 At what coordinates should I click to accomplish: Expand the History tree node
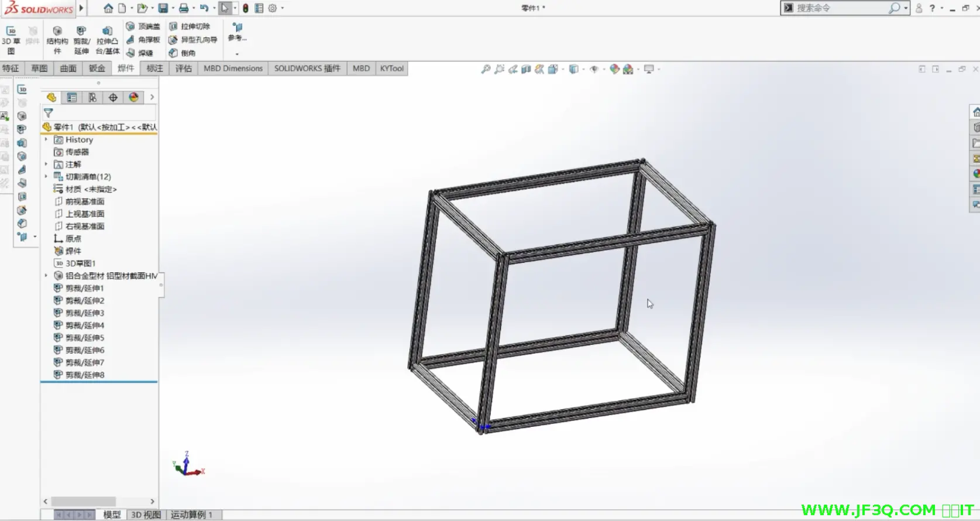(46, 140)
